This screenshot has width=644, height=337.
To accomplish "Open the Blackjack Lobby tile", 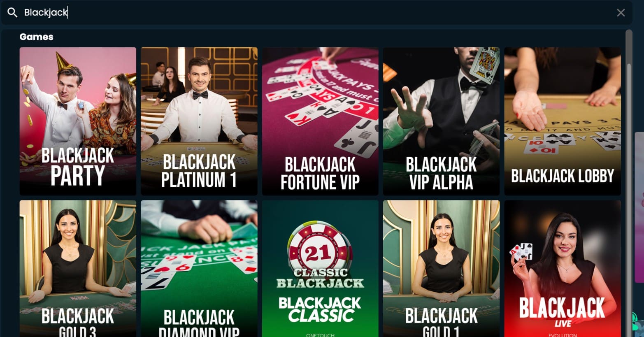I will (563, 121).
